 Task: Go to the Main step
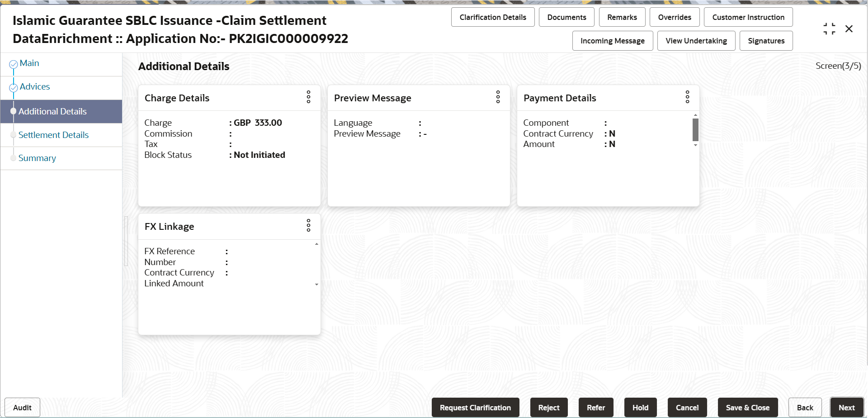29,63
